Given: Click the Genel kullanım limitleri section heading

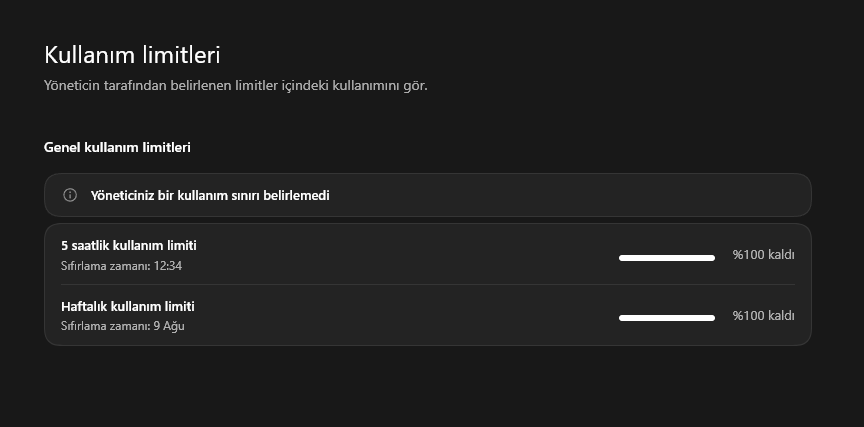Looking at the screenshot, I should pos(117,148).
